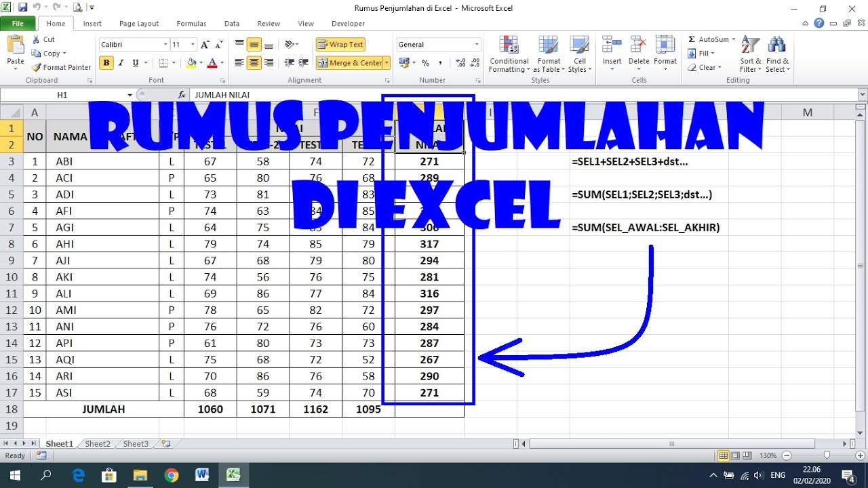Click the Fill Color paint bucket icon
This screenshot has width=868, height=488.
click(x=191, y=63)
